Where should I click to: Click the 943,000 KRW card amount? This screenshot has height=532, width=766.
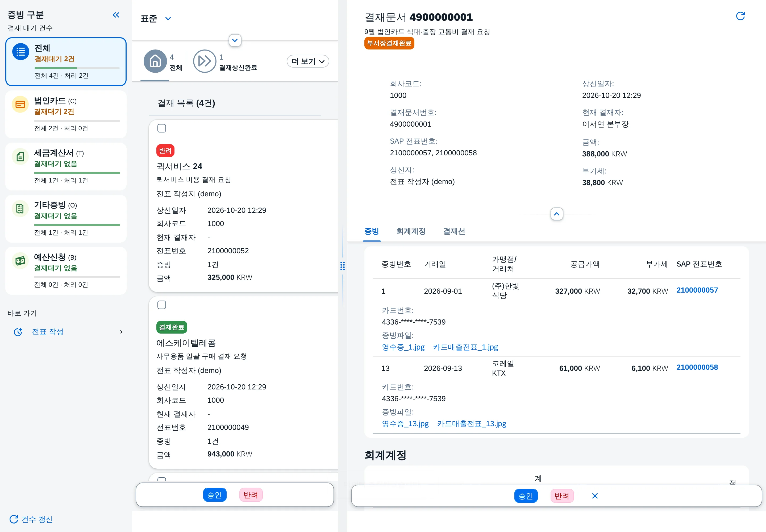pos(230,454)
